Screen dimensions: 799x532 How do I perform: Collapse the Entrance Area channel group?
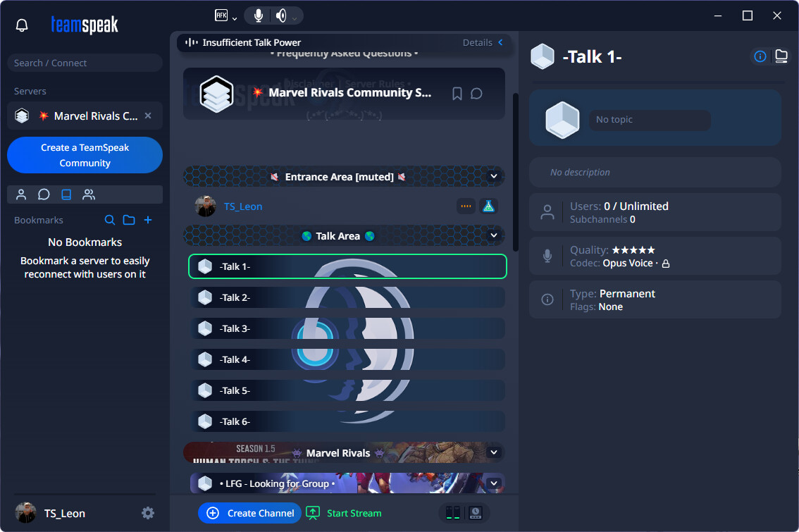point(494,176)
